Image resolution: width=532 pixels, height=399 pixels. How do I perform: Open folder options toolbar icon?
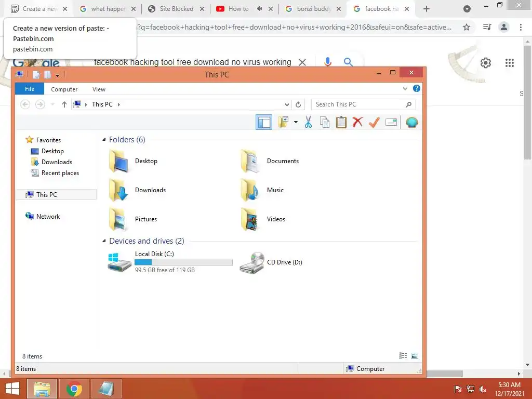[283, 122]
